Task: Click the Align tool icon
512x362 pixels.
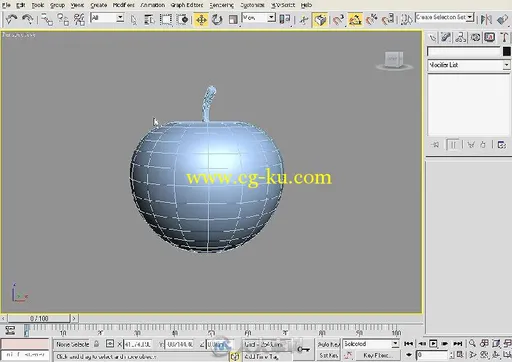Action: (x=502, y=19)
